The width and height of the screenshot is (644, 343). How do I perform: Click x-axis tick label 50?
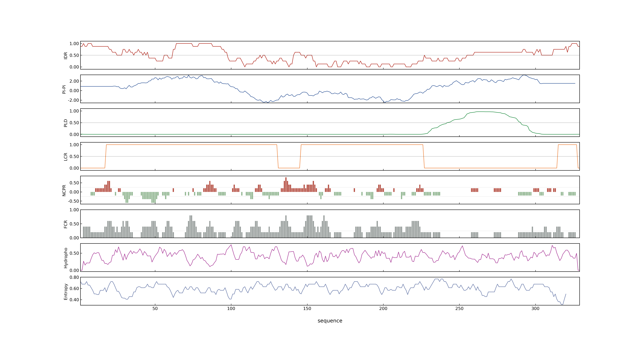155,309
